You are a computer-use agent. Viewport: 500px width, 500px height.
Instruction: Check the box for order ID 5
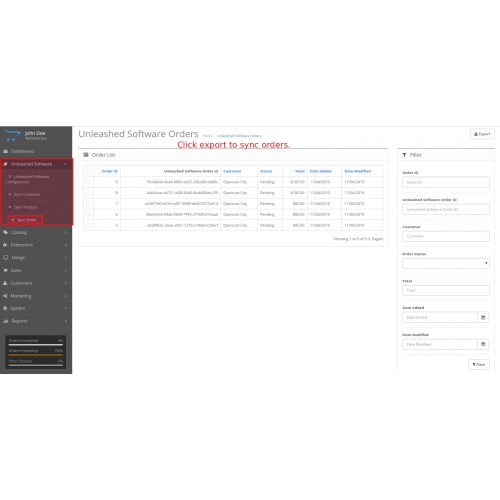[x=88, y=225]
